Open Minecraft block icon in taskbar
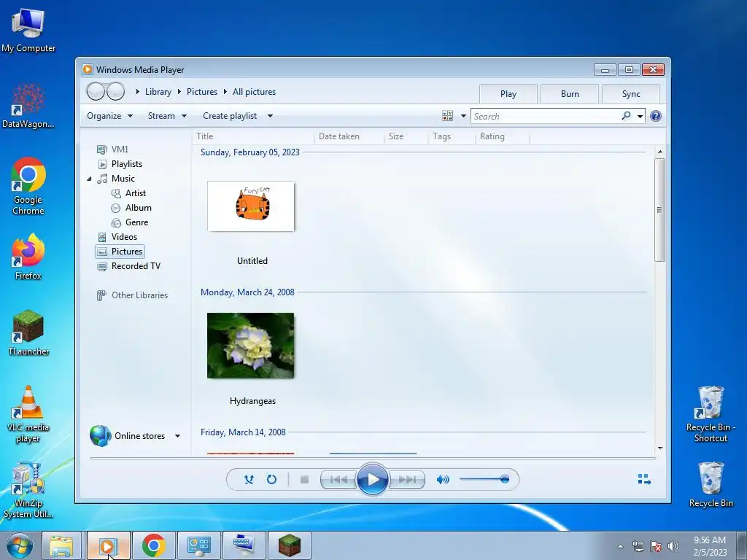 pos(290,545)
